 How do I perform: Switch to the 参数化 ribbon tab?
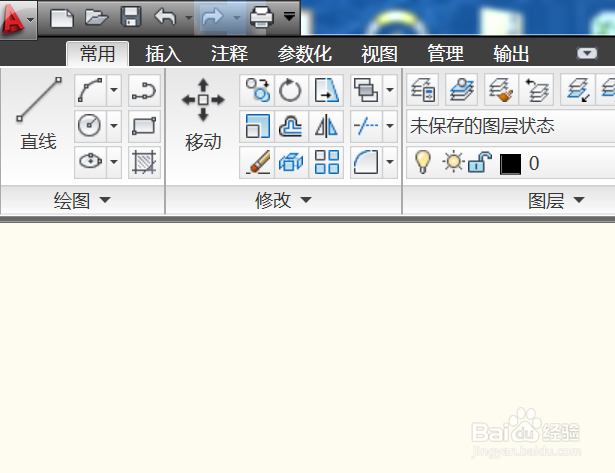(305, 54)
